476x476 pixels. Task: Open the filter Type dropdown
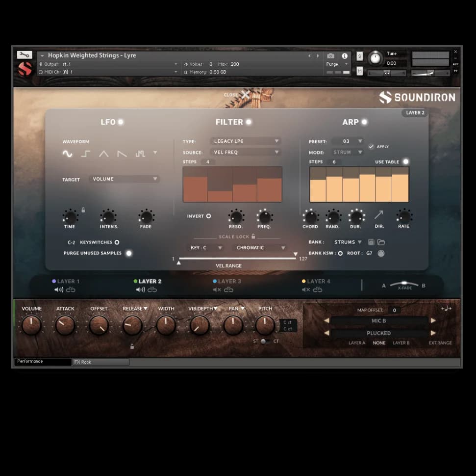pos(246,141)
